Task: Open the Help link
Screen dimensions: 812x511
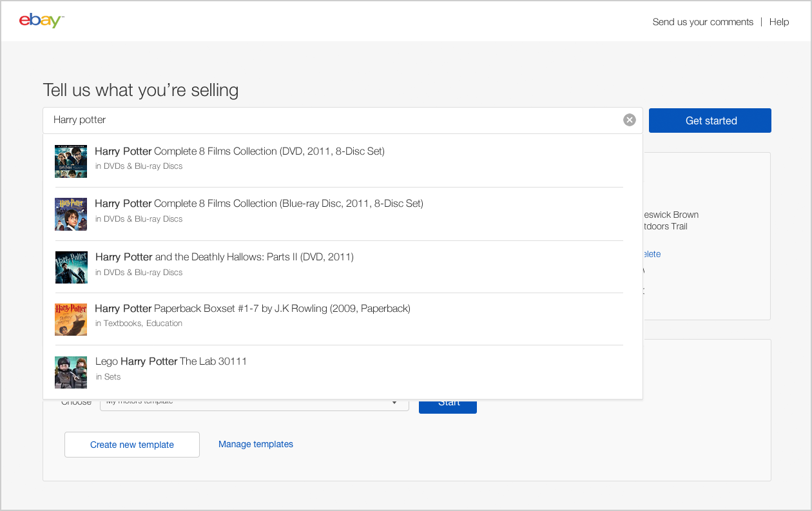Action: 779,22
